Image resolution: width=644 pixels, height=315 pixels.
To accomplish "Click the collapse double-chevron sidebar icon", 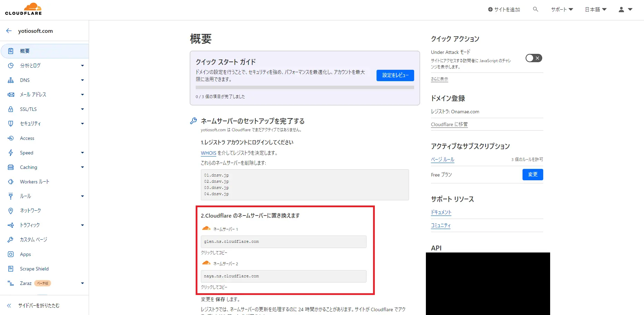I will [x=9, y=306].
